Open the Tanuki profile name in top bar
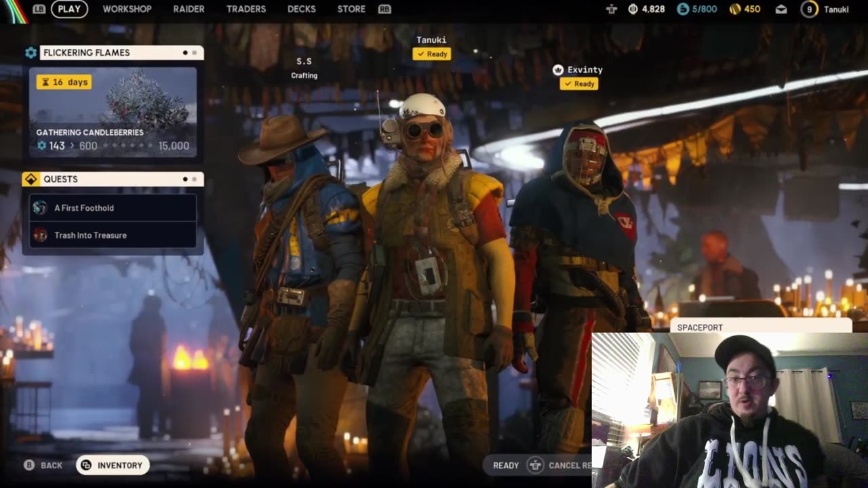Image resolution: width=868 pixels, height=488 pixels. click(836, 9)
